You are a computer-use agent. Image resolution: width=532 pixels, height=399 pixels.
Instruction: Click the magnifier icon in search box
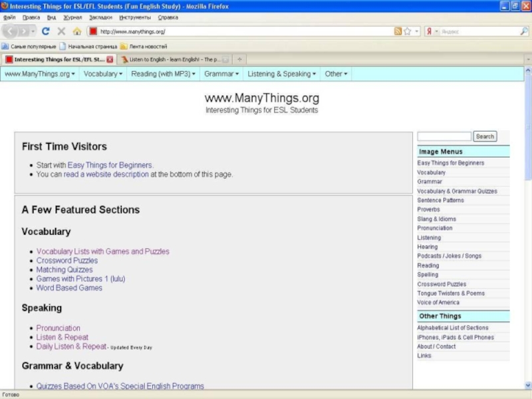524,31
